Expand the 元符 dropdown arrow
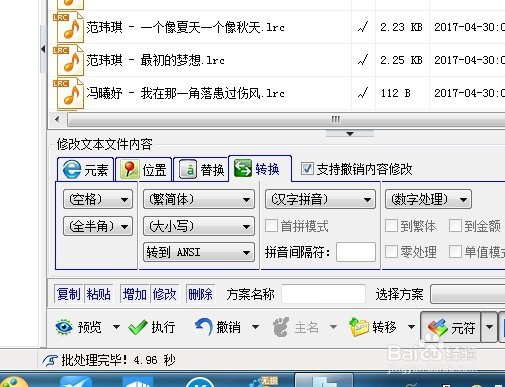Image resolution: width=505 pixels, height=387 pixels. coord(489,327)
